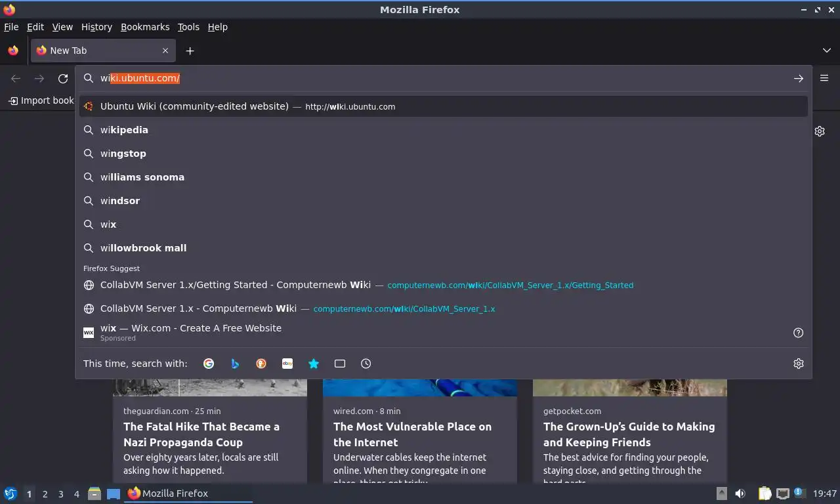Open the File menu

coord(11,27)
